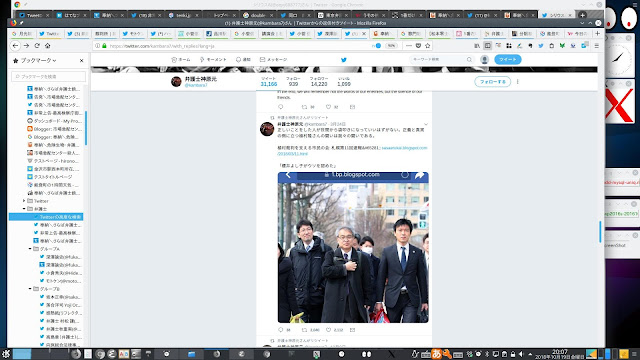Select the highlighted Twitterの高度な検索 bookmark

(46, 217)
